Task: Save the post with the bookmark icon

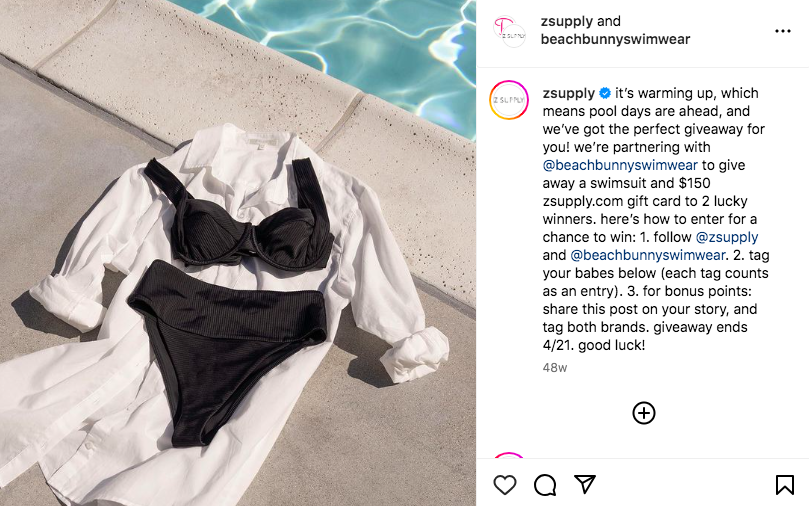Action: pos(784,485)
